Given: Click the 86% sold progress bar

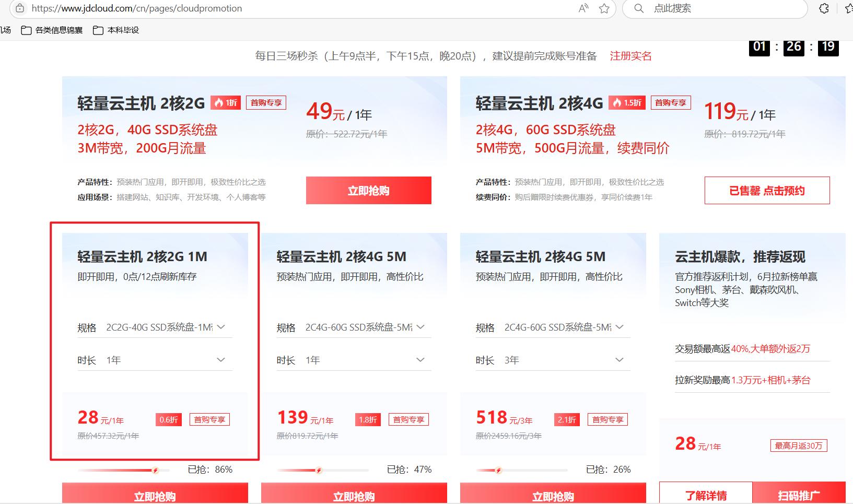Looking at the screenshot, I should point(123,470).
